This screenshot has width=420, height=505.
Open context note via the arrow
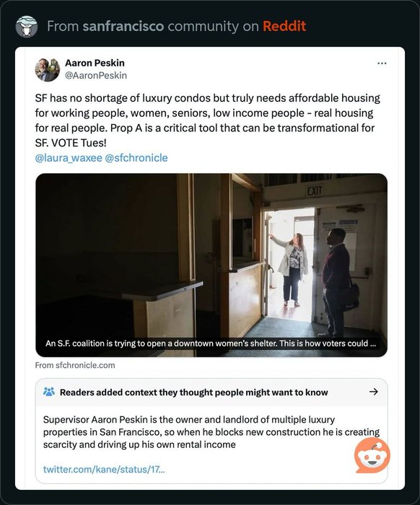(x=373, y=392)
